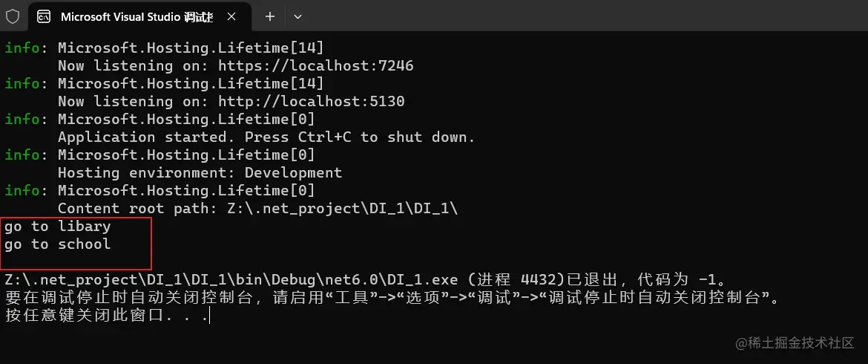This screenshot has width=868, height=364.
Task: Click the 调试停止时自动关闭控制台 hint line
Action: click(x=392, y=298)
